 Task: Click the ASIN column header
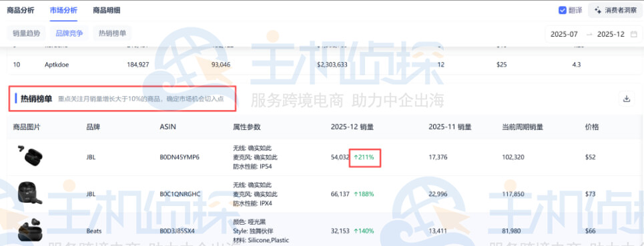pyautogui.click(x=168, y=127)
